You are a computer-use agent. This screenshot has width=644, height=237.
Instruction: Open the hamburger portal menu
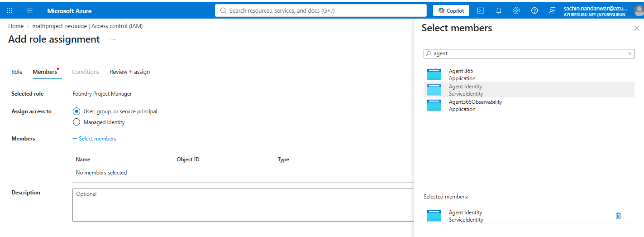pos(29,10)
